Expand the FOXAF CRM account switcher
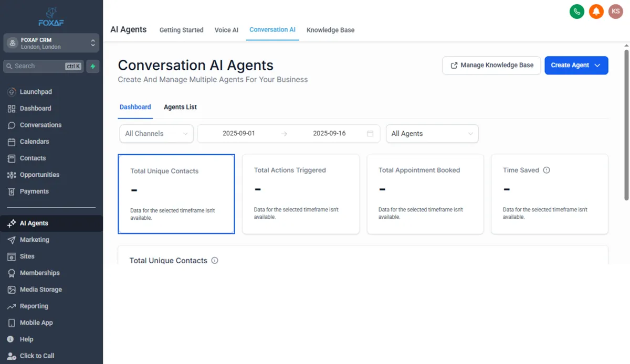The image size is (630, 364). pos(51,43)
